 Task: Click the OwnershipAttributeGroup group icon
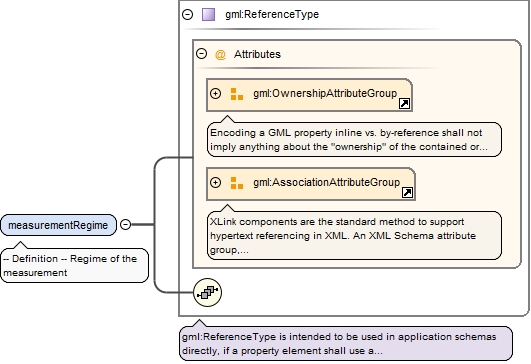tap(237, 94)
